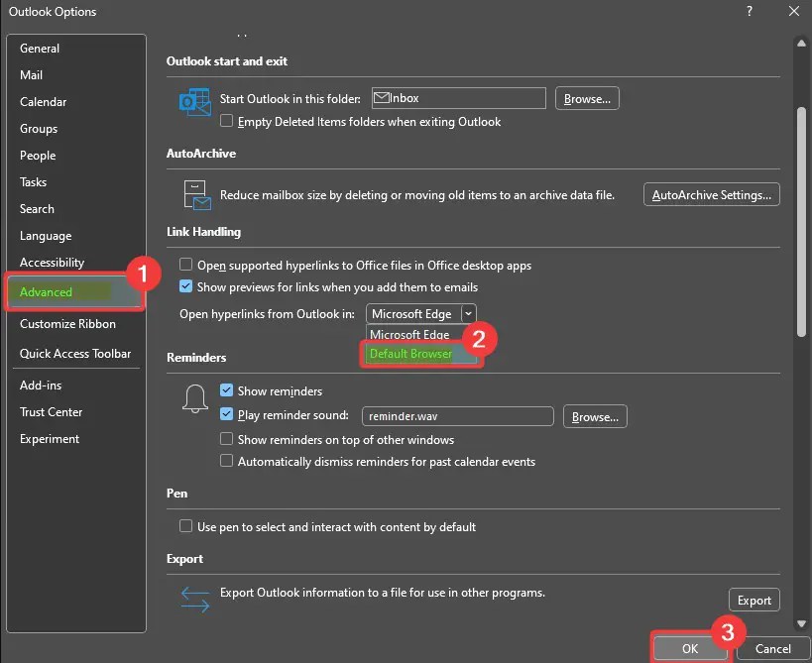Click the Reminders bell icon
The width and height of the screenshot is (812, 663).
click(195, 398)
